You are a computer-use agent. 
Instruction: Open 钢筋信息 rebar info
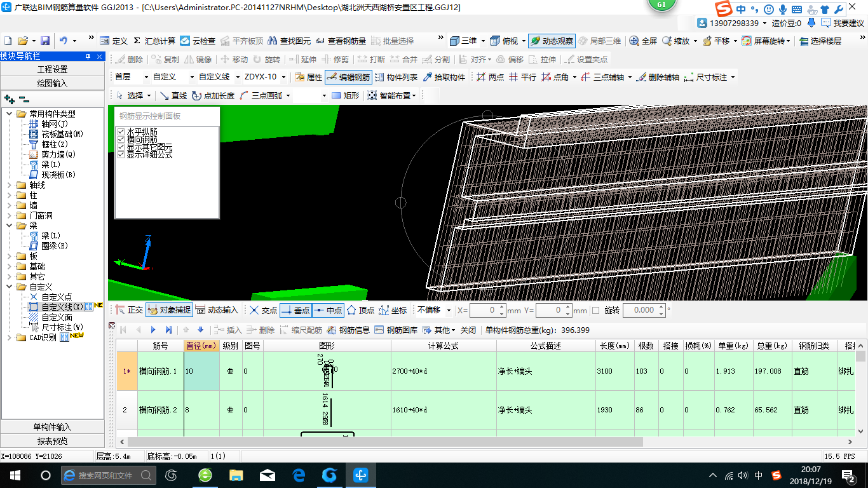[348, 330]
